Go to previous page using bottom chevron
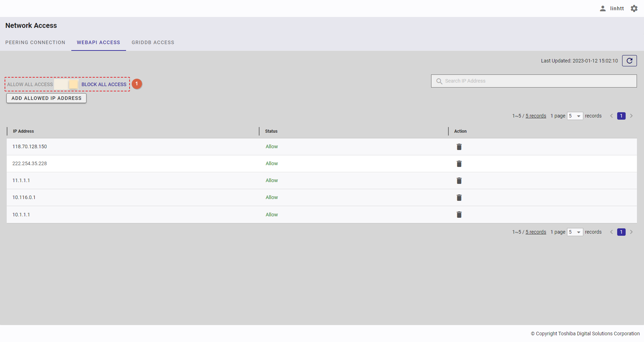 coord(612,232)
